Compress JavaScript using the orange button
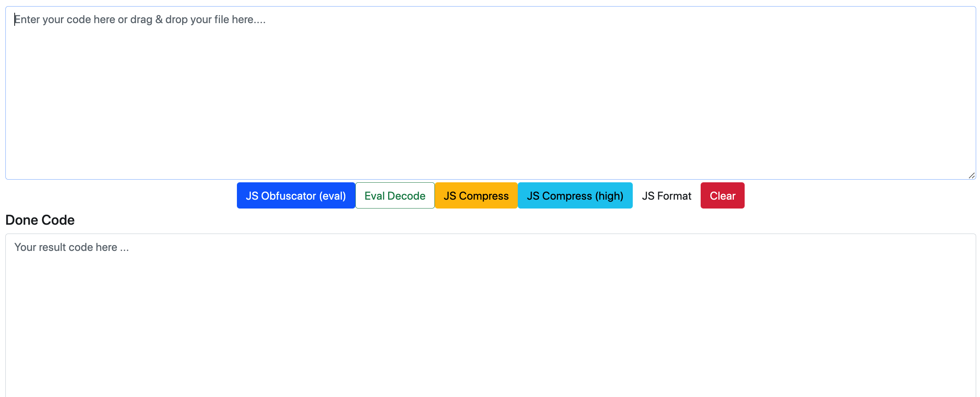 476,195
